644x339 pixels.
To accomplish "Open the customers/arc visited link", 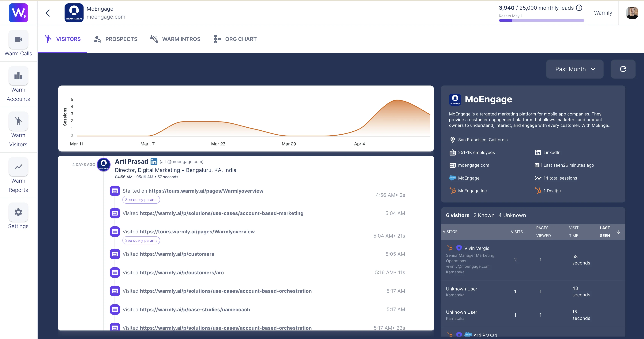I will (182, 273).
